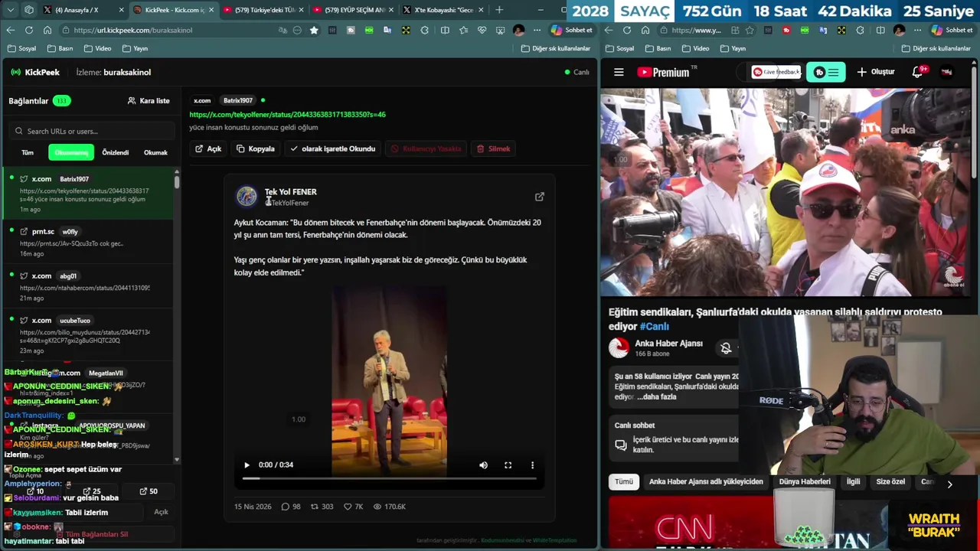Click the Kullanıcıyı Yasakla ban button
The width and height of the screenshot is (980, 551).
(426, 148)
